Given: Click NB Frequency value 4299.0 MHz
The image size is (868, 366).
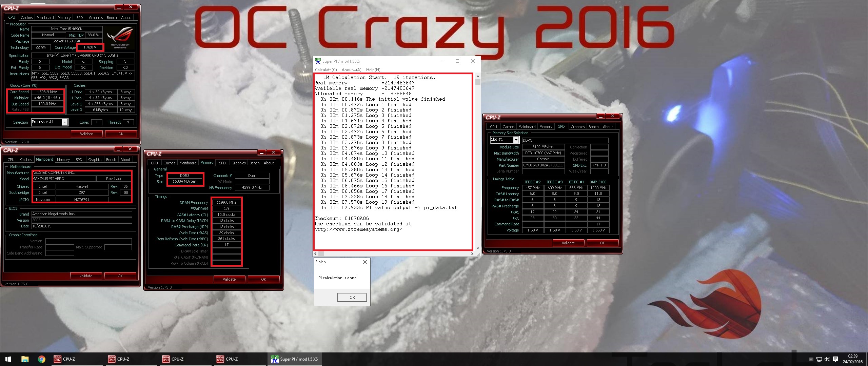Looking at the screenshot, I should [252, 187].
